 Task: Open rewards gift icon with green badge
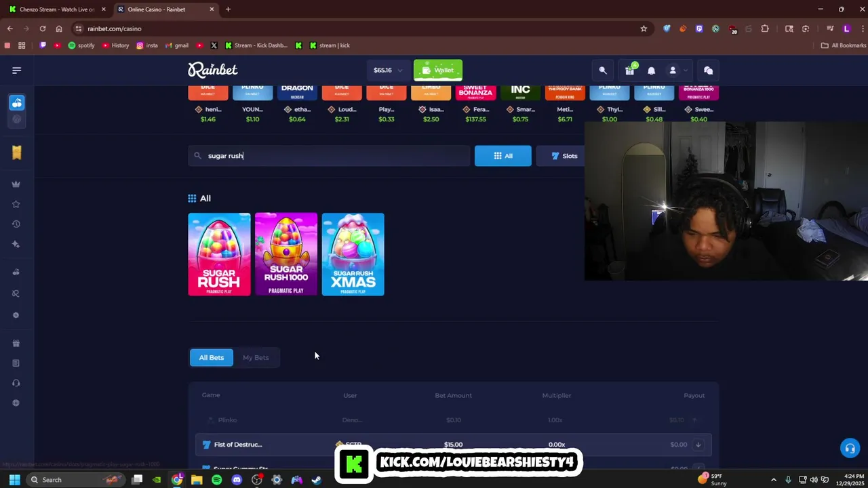631,70
